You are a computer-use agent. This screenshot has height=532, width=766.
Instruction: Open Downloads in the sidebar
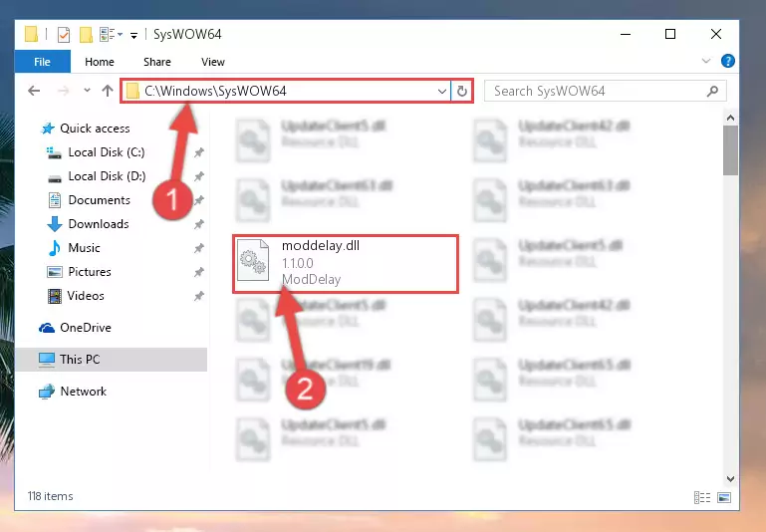click(99, 224)
